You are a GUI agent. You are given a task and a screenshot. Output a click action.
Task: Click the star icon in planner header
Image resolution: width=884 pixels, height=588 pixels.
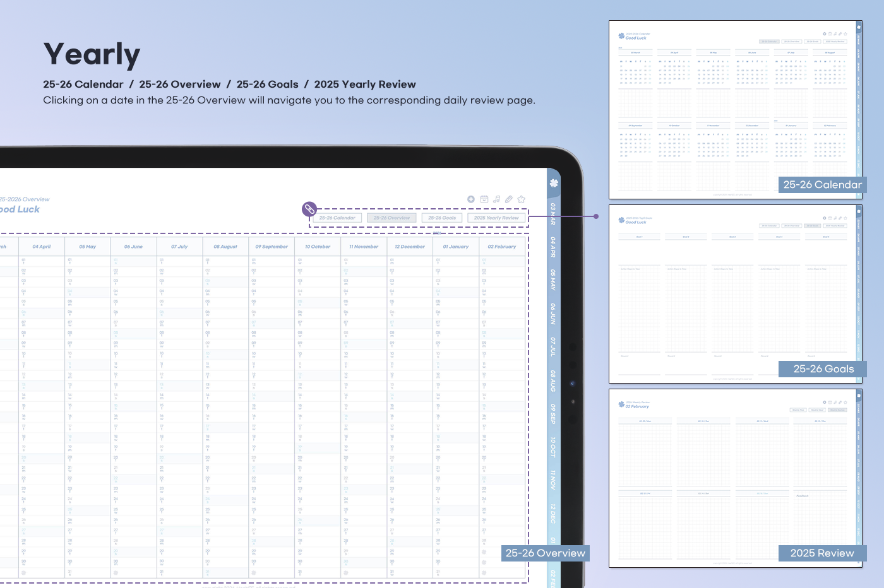522,199
